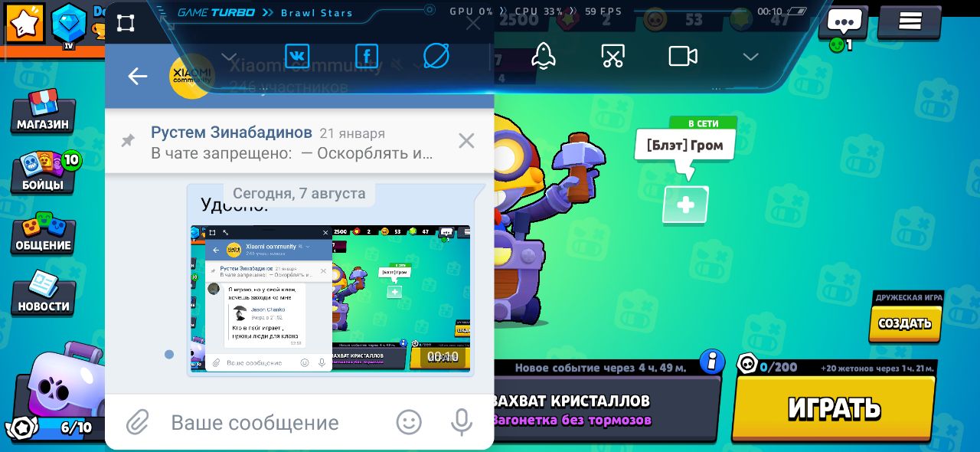Tap the "[Блэт] Гром" player name bubble
This screenshot has height=452, width=980.
pyautogui.click(x=685, y=145)
